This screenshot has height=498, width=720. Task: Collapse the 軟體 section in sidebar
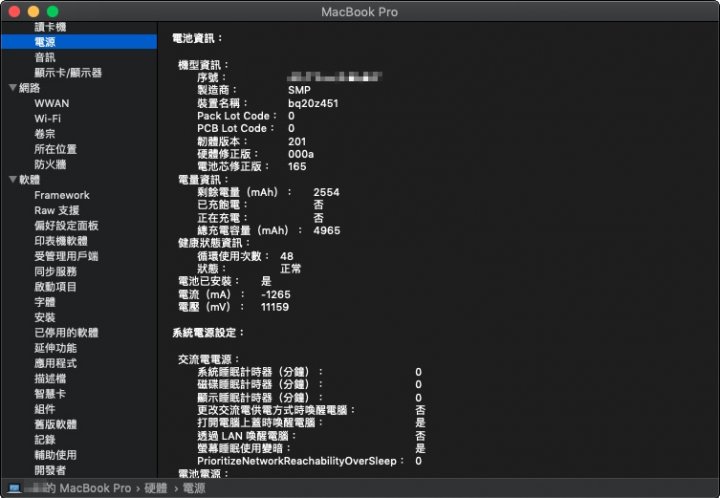point(13,179)
